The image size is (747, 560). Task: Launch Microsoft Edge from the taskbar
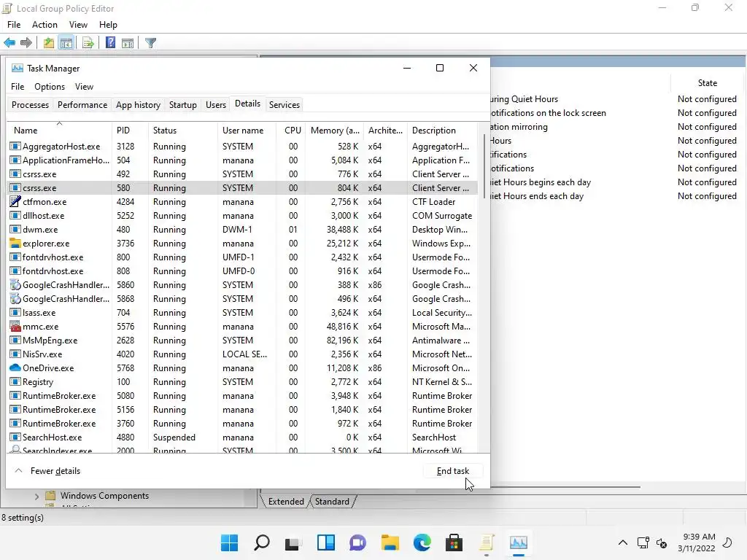(x=422, y=542)
